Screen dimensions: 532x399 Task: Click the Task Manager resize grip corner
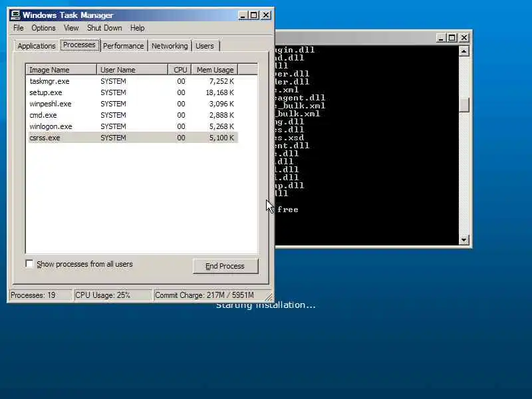[x=269, y=297]
